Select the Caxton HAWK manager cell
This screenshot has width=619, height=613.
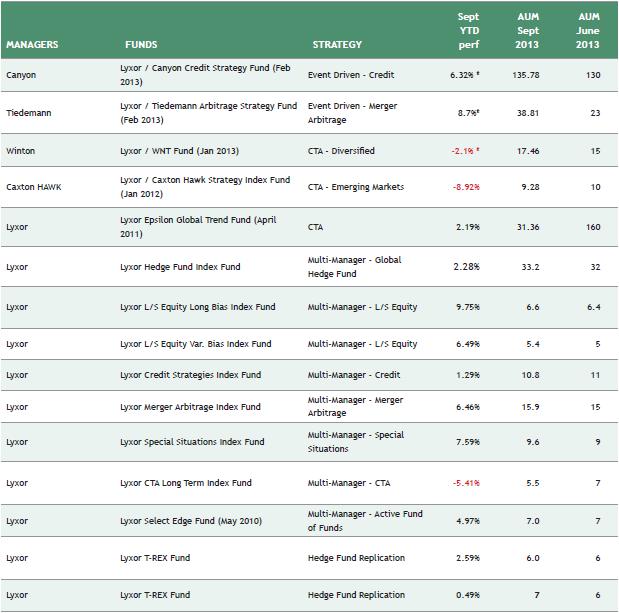tap(34, 187)
